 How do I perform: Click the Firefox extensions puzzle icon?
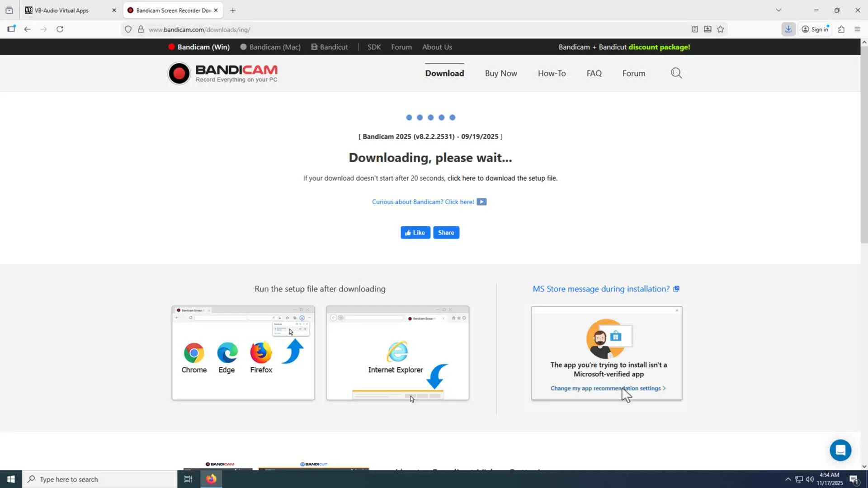coord(841,29)
